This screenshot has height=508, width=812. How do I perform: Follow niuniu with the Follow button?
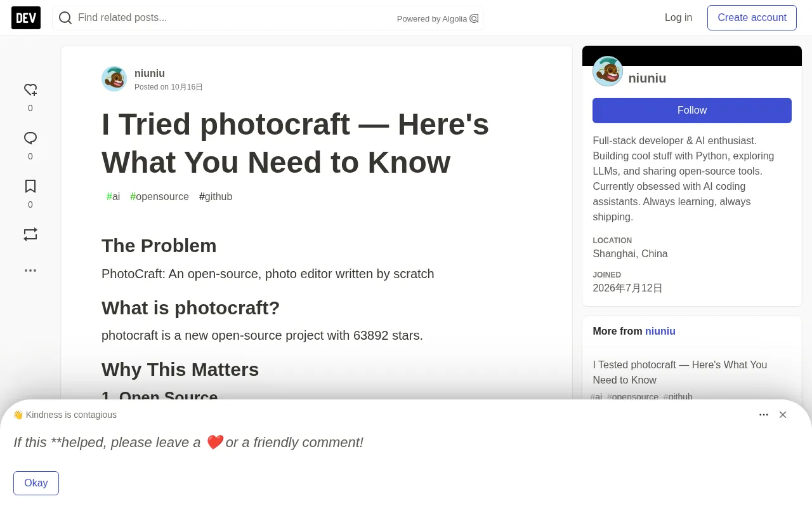[x=692, y=110]
